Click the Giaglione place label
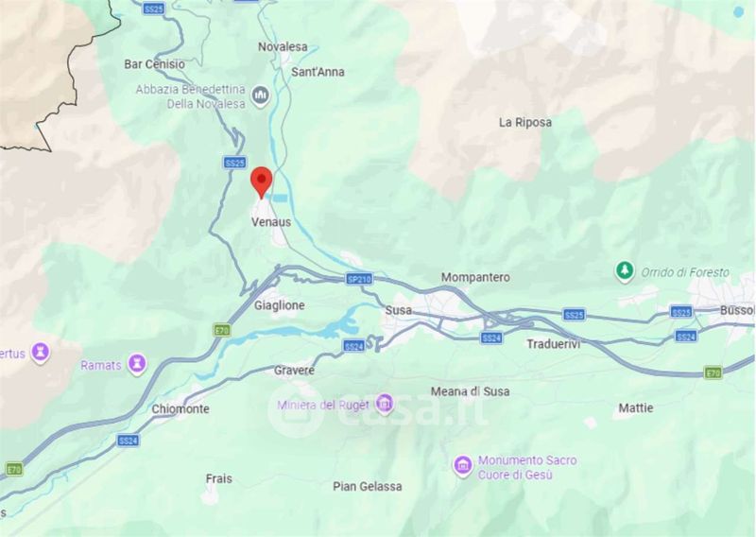Viewport: 756px width, 537px height. point(279,305)
